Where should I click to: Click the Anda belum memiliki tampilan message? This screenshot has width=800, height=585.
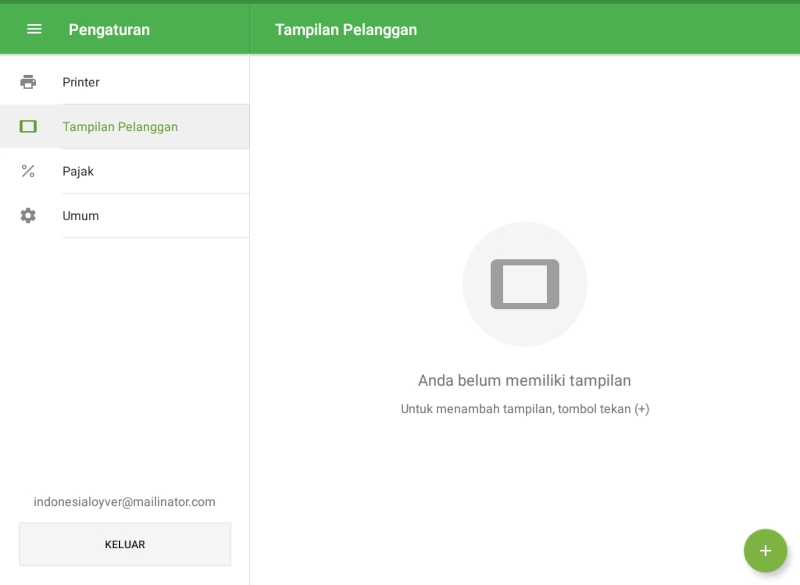tap(524, 380)
